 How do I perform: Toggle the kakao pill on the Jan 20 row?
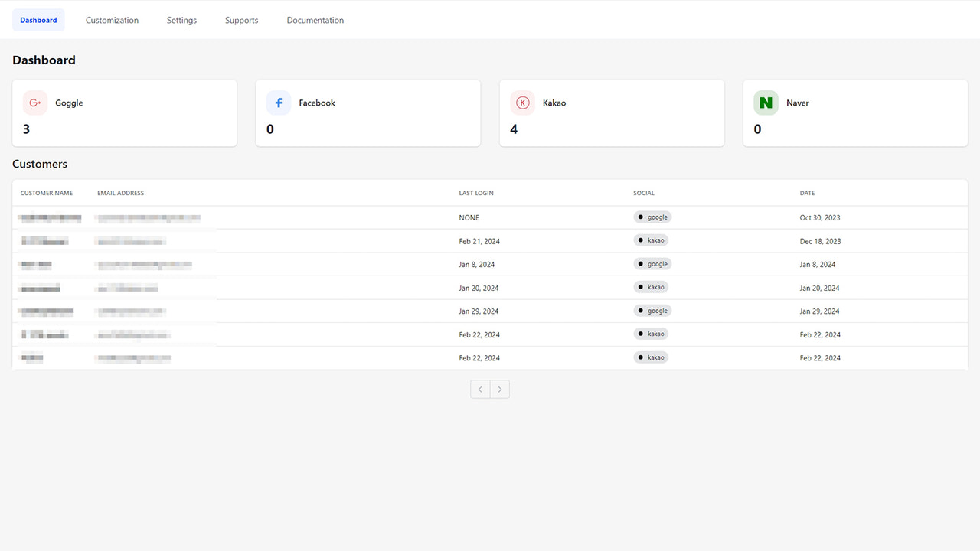click(650, 287)
